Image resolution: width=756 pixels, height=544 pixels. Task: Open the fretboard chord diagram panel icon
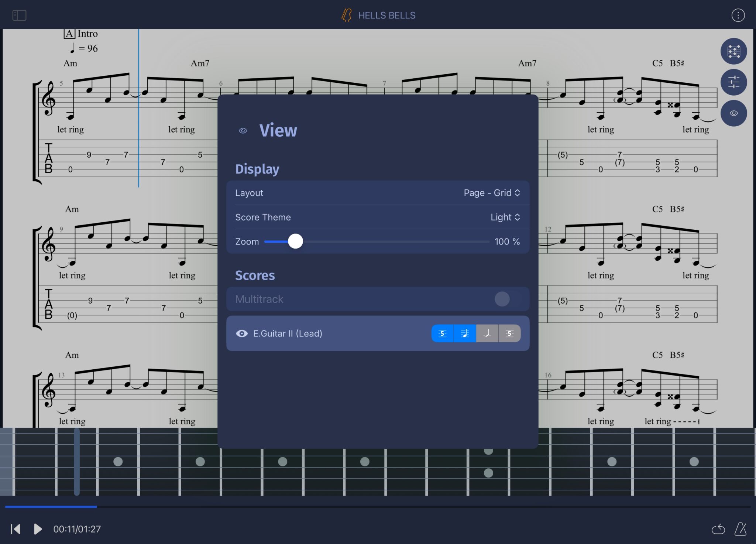point(733,51)
